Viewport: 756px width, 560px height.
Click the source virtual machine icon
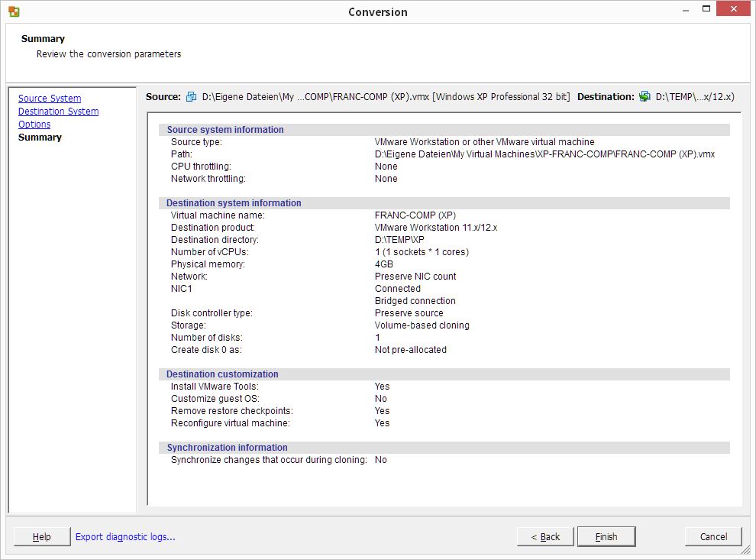pos(192,97)
